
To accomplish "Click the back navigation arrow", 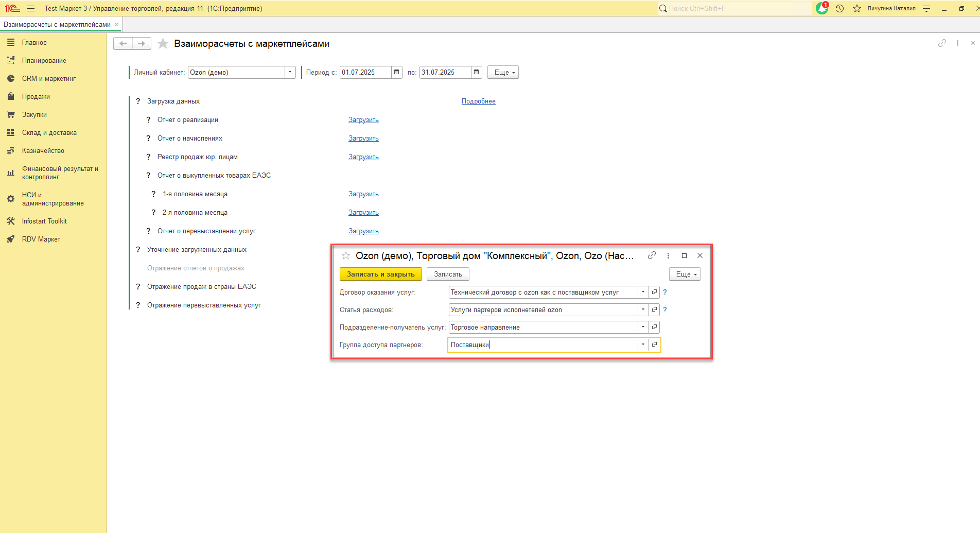I will pyautogui.click(x=123, y=44).
